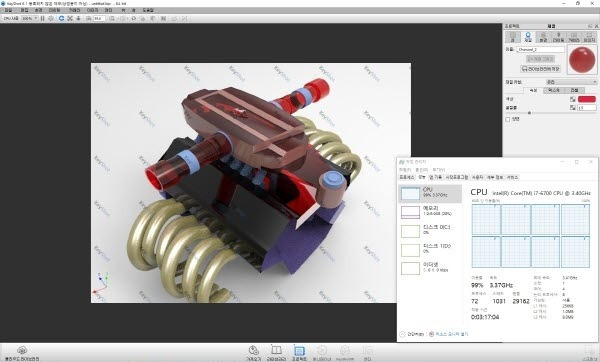The height and width of the screenshot is (362, 600).
Task: Click the refraction index value field
Action: (x=587, y=108)
